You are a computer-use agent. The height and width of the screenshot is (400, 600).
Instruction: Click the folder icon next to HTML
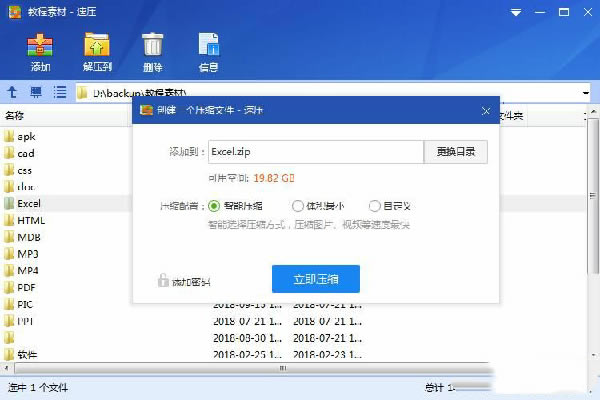(x=9, y=220)
